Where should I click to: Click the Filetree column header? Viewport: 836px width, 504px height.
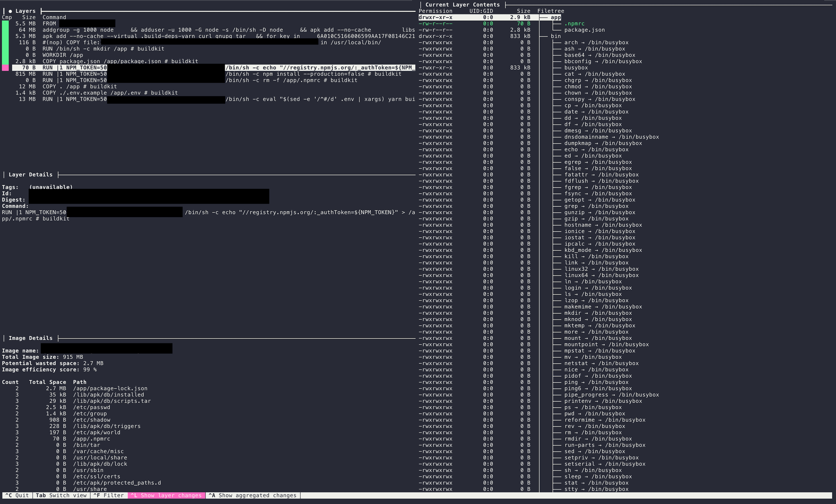pos(550,11)
